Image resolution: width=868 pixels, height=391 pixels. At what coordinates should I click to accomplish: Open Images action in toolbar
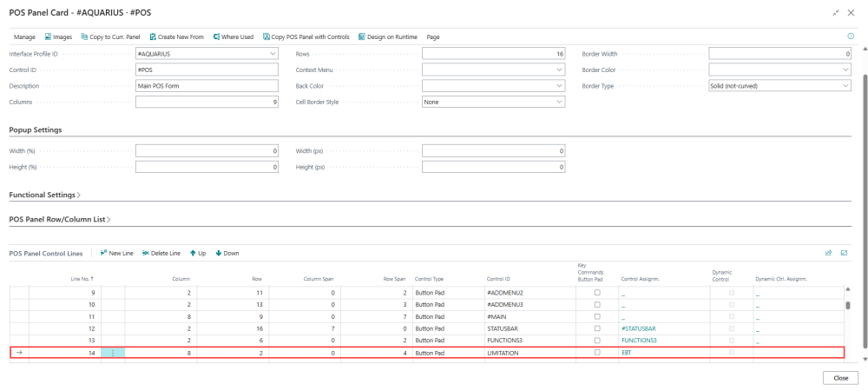58,37
